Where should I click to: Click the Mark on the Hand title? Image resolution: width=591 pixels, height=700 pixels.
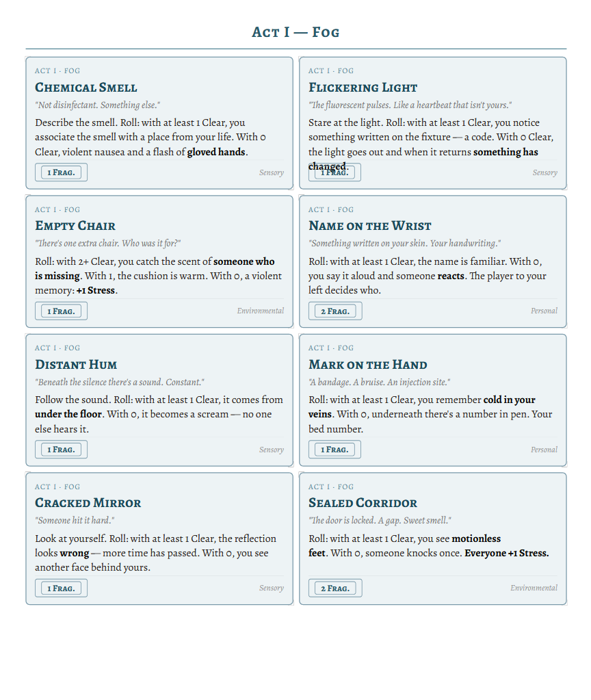click(x=368, y=365)
